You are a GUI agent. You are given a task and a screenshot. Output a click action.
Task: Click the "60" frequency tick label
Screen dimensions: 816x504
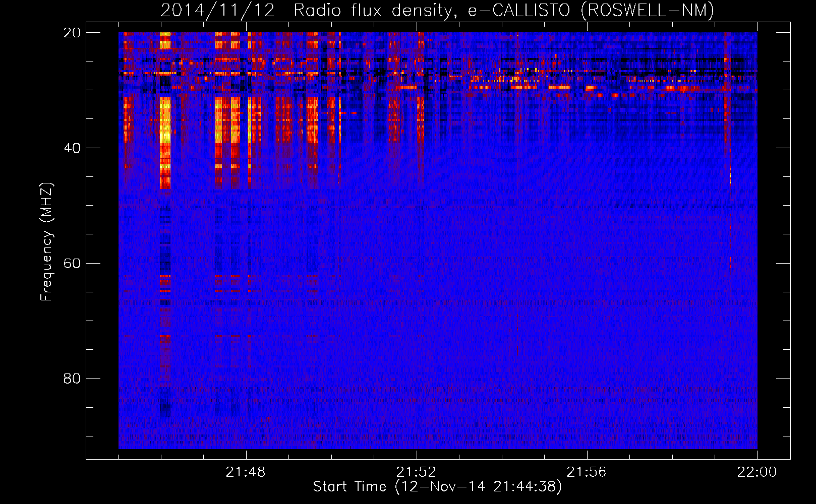72,264
